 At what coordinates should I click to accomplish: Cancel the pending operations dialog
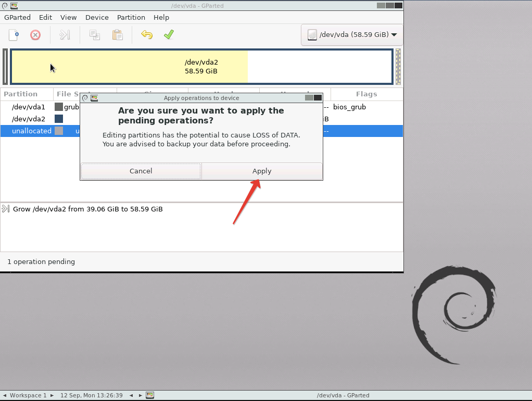click(140, 171)
